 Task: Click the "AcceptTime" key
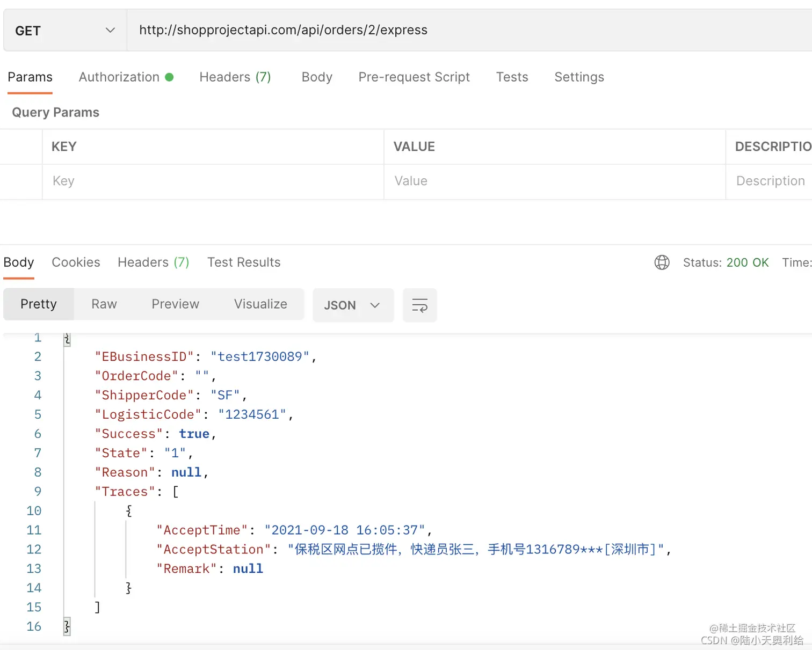point(202,531)
